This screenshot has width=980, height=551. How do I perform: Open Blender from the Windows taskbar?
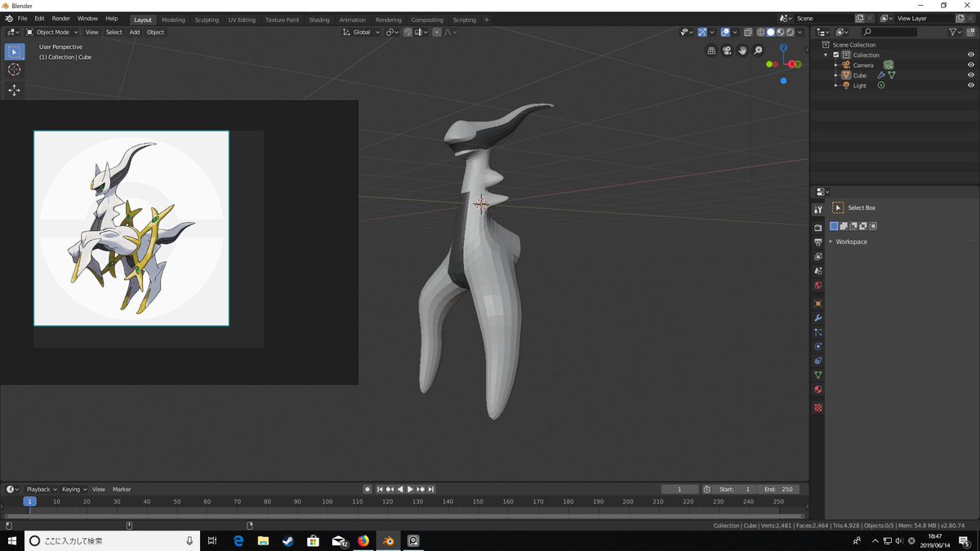(389, 540)
